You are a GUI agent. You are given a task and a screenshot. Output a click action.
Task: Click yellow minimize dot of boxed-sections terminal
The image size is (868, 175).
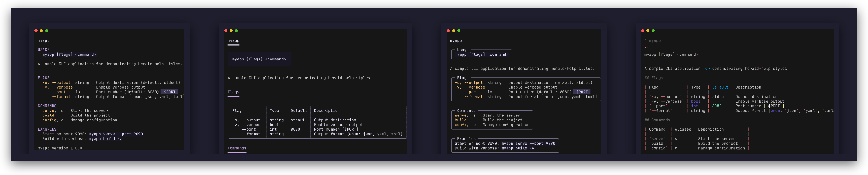point(453,31)
